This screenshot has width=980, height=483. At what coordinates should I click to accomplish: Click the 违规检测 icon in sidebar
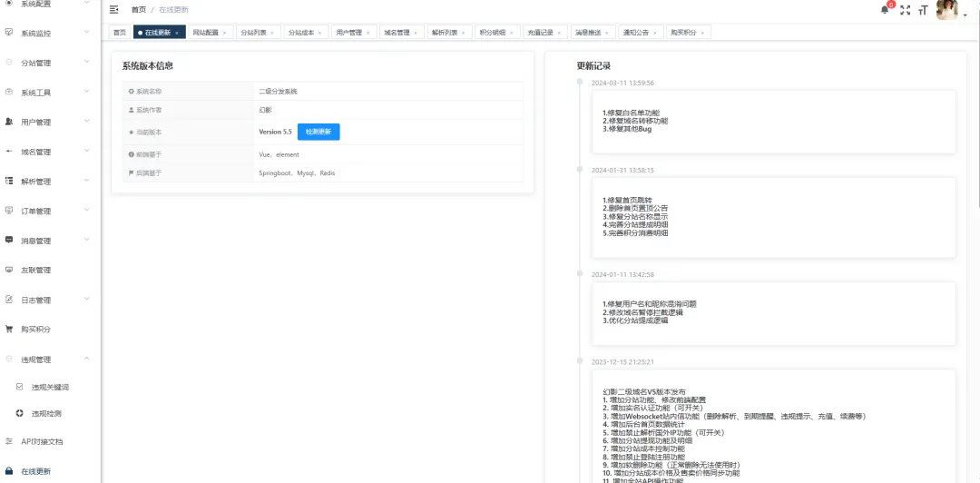pos(20,413)
